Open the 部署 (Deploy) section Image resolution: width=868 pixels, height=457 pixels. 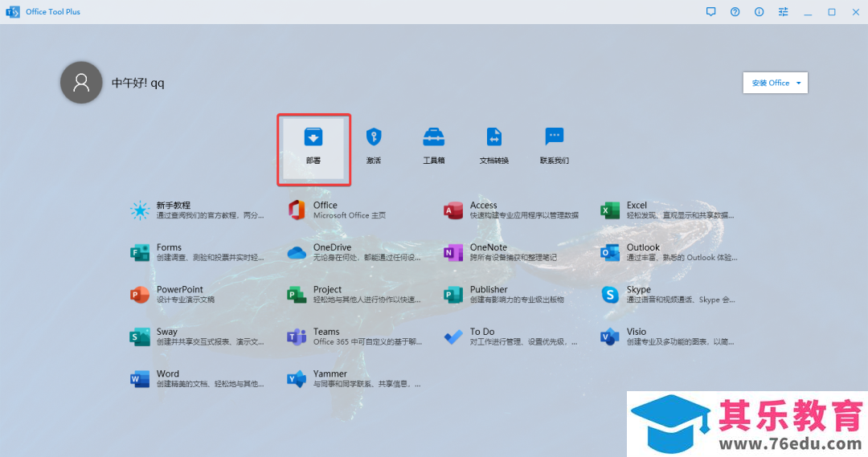[313, 149]
